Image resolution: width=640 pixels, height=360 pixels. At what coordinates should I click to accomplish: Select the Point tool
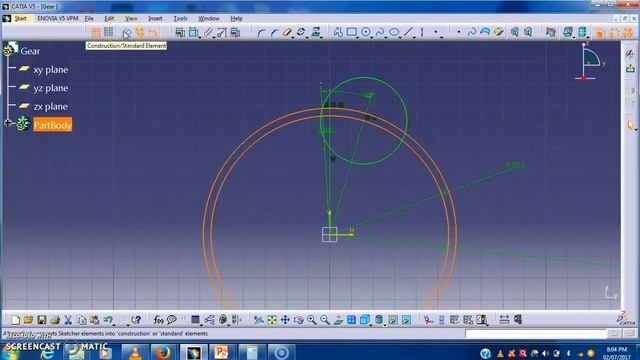pos(436,32)
